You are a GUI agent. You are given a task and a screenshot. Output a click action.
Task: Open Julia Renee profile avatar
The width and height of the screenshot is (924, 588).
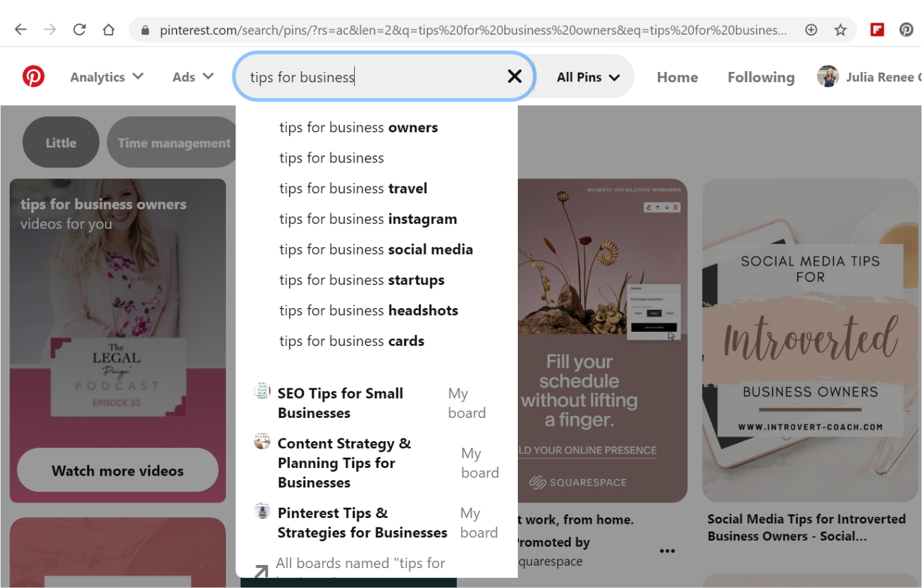click(828, 76)
